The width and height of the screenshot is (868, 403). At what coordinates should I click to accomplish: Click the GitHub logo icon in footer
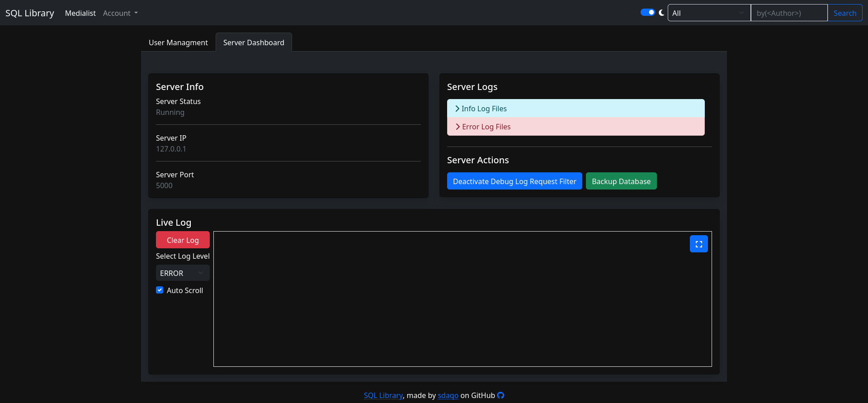click(x=500, y=395)
